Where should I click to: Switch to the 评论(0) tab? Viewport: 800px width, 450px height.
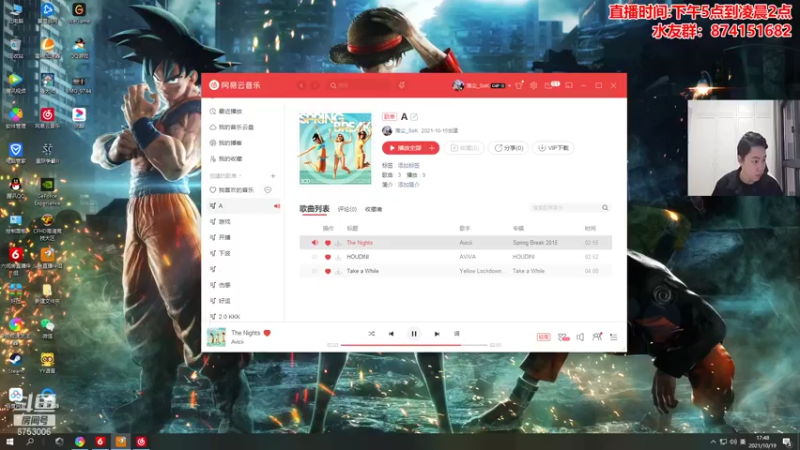pos(347,209)
